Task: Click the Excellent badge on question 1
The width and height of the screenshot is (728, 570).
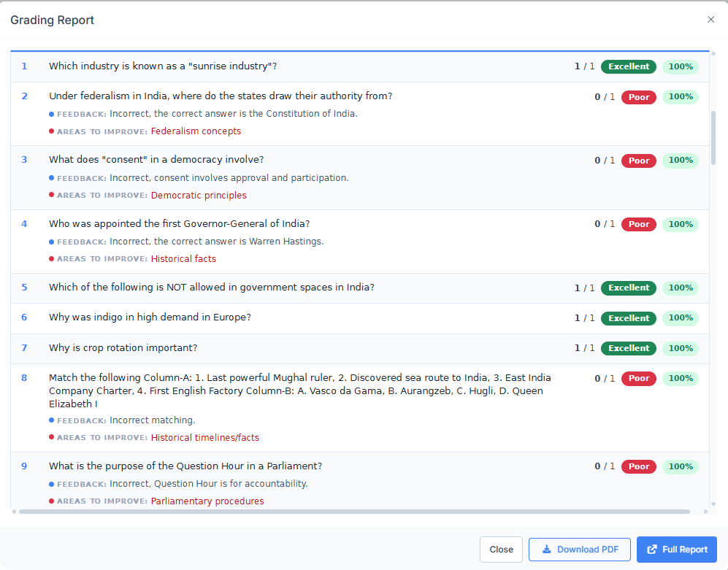Action: tap(629, 67)
